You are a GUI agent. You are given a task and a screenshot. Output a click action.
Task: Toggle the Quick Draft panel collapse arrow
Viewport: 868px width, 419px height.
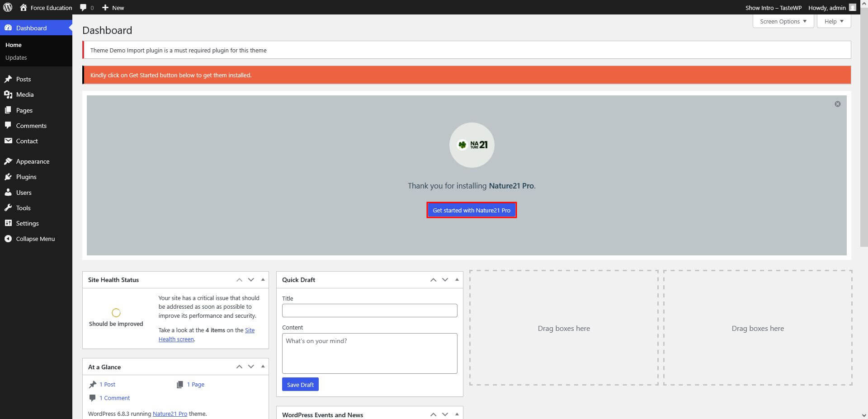click(x=457, y=280)
